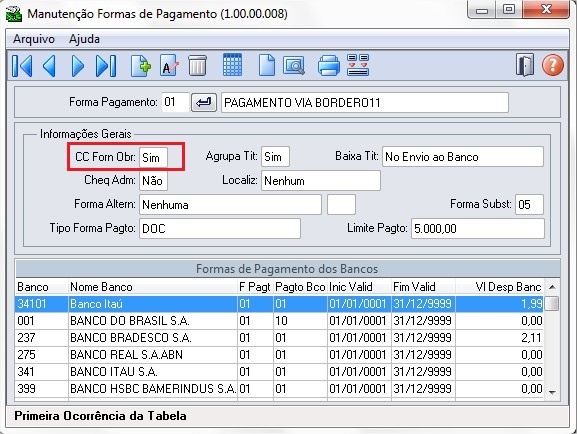
Task: Click the blank document icon
Action: coord(266,65)
